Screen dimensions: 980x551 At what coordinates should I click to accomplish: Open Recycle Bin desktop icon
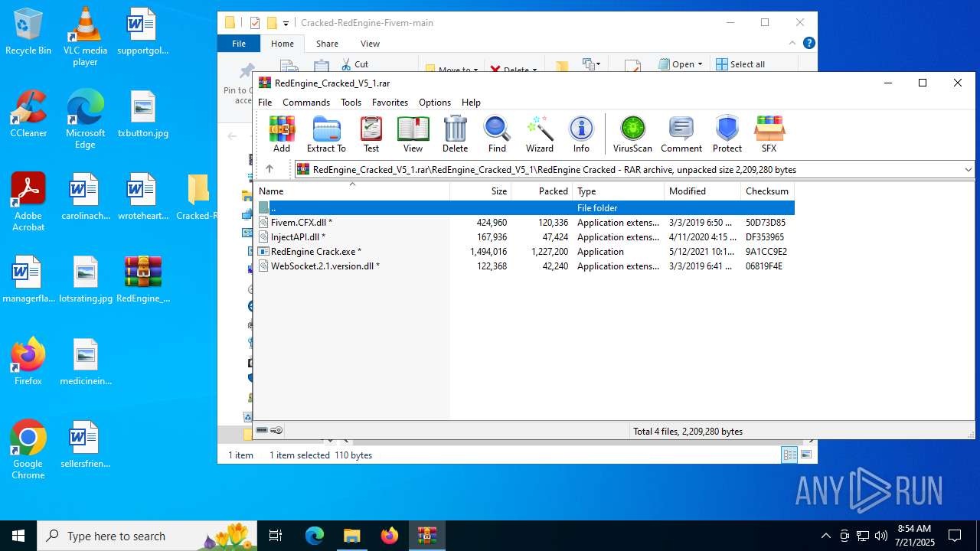tap(28, 31)
